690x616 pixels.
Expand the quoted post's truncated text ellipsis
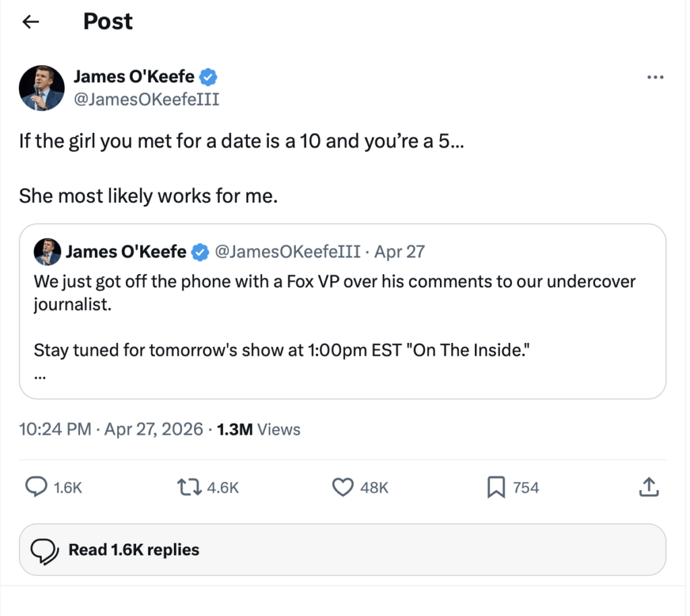coord(40,377)
